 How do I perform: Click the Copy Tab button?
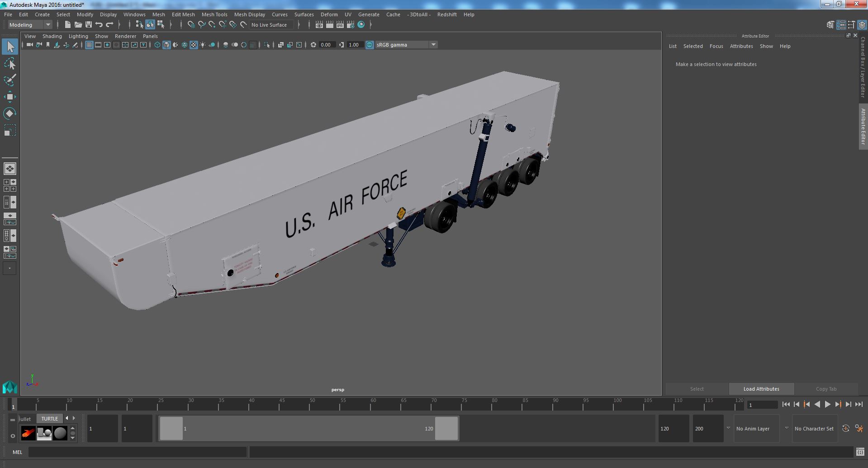(x=826, y=389)
